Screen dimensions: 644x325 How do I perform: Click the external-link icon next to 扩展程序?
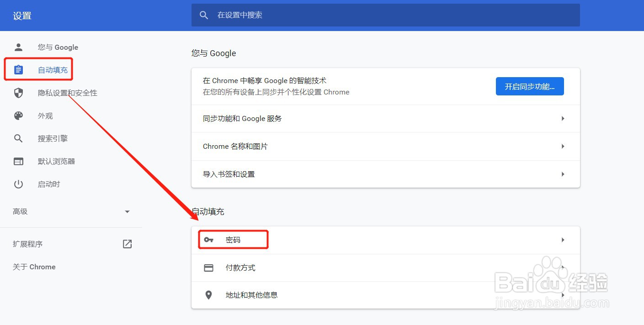(127, 244)
